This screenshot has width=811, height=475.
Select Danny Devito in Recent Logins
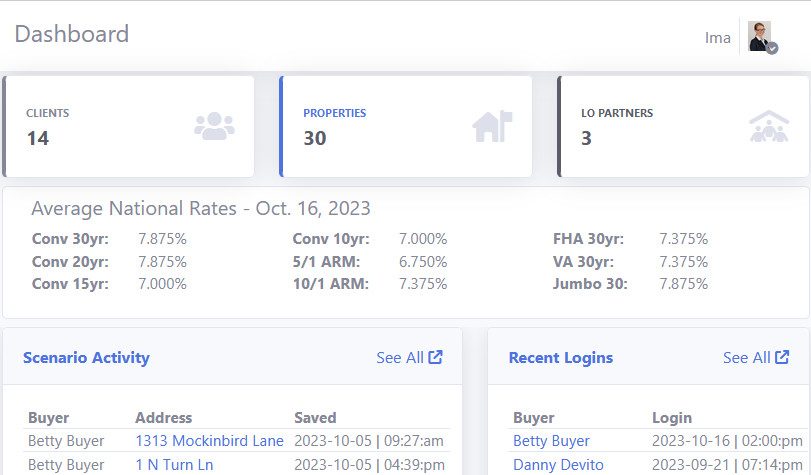pos(558,465)
